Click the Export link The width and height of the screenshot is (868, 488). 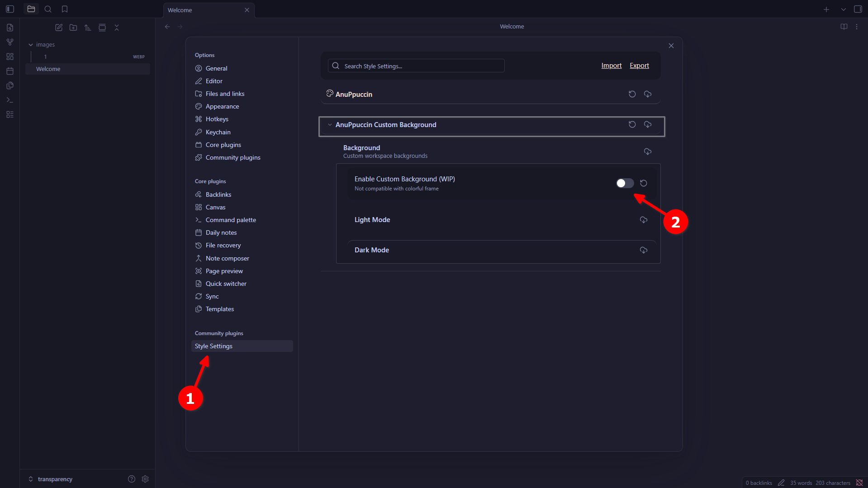point(639,66)
